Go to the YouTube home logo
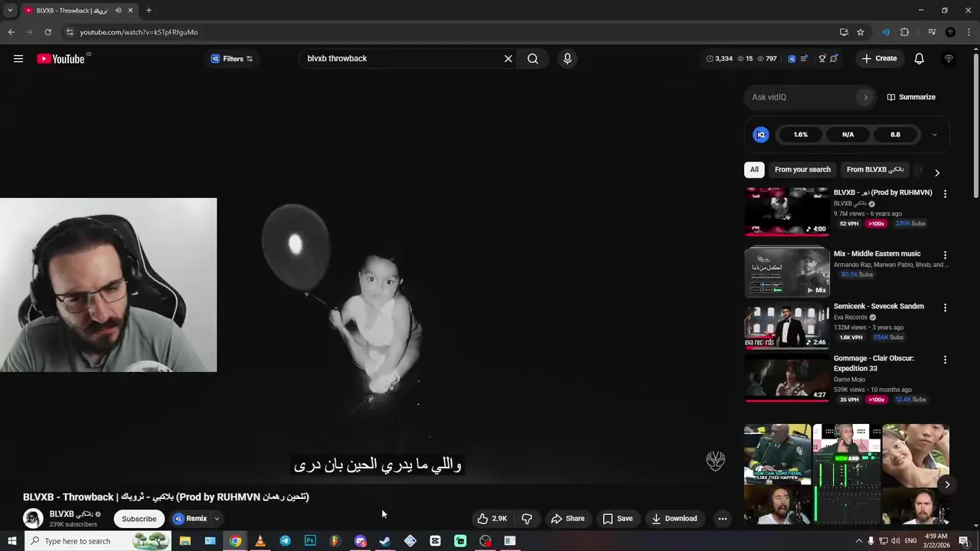 [x=61, y=59]
